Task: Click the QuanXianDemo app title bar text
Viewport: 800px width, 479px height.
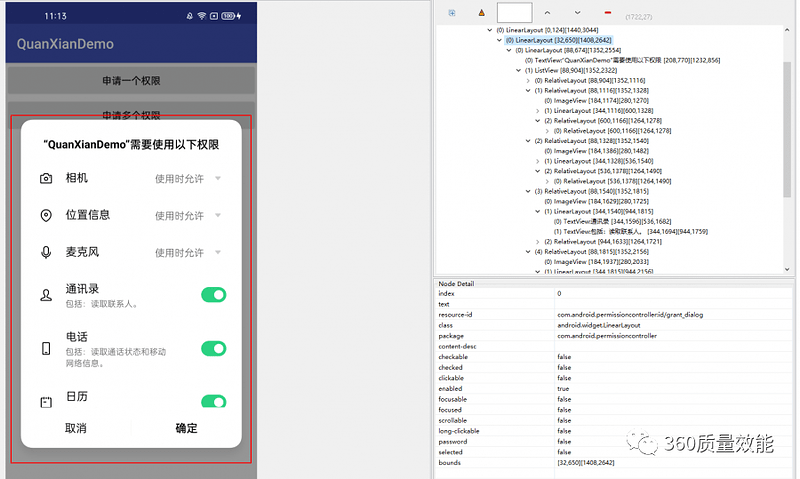Action: click(x=65, y=44)
